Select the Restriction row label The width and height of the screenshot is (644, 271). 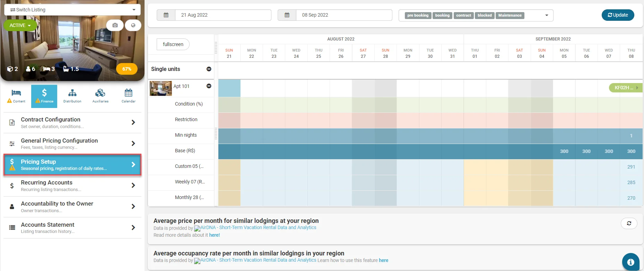[x=186, y=119]
